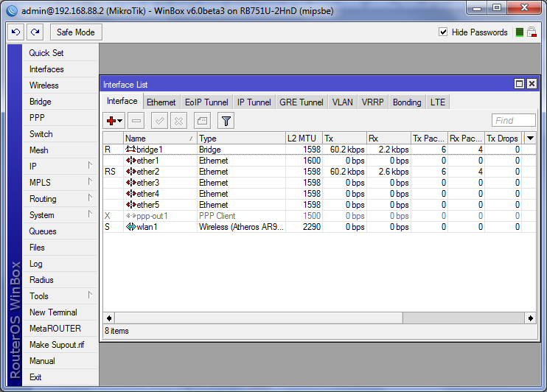Maximize the Interface List window
The width and height of the screenshot is (547, 392).
pos(520,84)
